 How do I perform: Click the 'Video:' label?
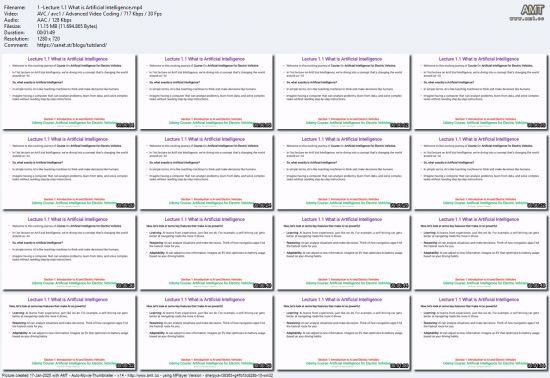coord(11,14)
